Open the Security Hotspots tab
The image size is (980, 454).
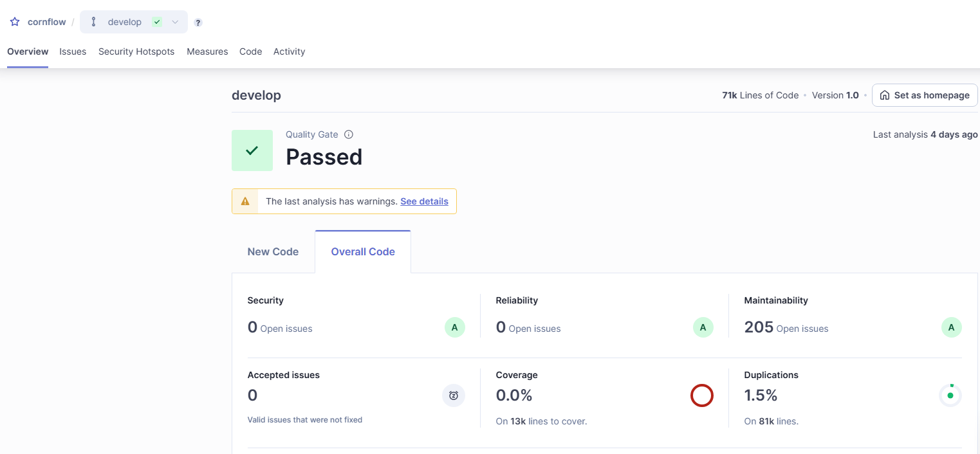click(x=136, y=51)
